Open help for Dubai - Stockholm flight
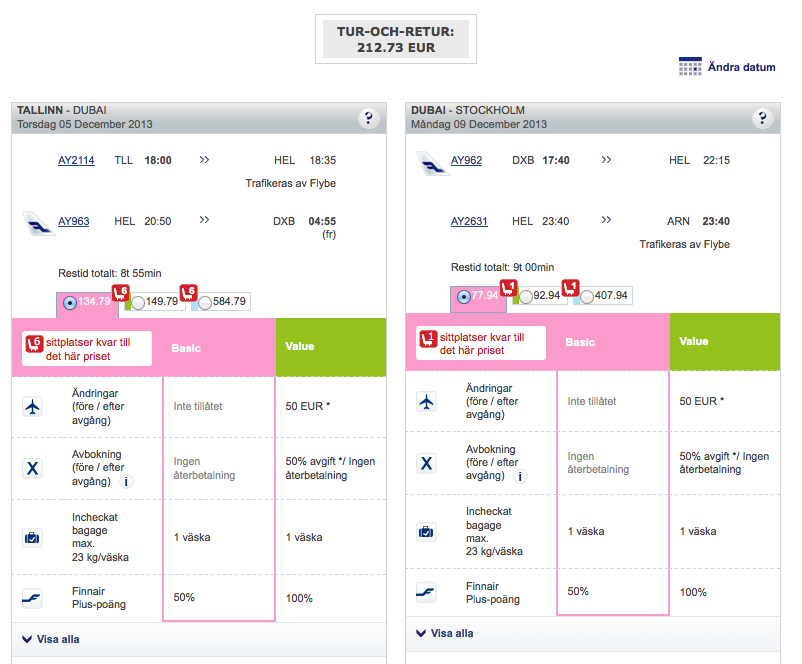802x664 pixels. 763,119
